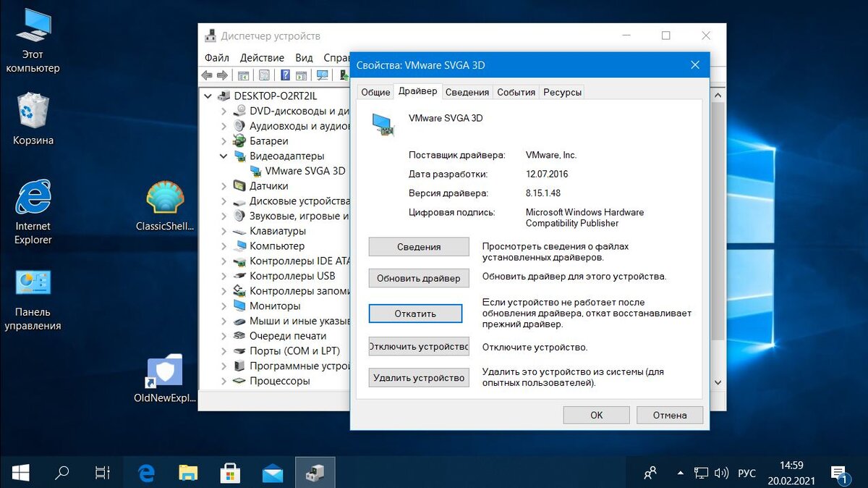Expand the Порты (COM и LPT) category
This screenshot has width=868, height=488.
(224, 351)
